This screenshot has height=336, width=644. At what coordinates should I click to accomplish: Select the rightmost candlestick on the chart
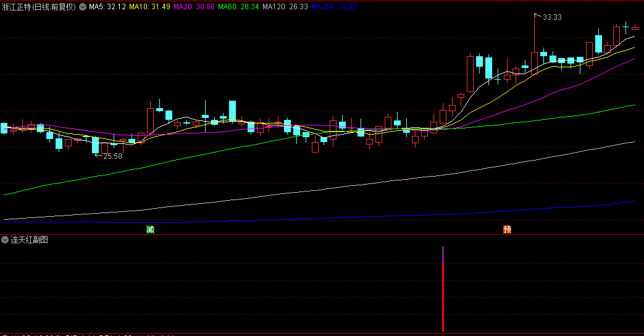635,27
